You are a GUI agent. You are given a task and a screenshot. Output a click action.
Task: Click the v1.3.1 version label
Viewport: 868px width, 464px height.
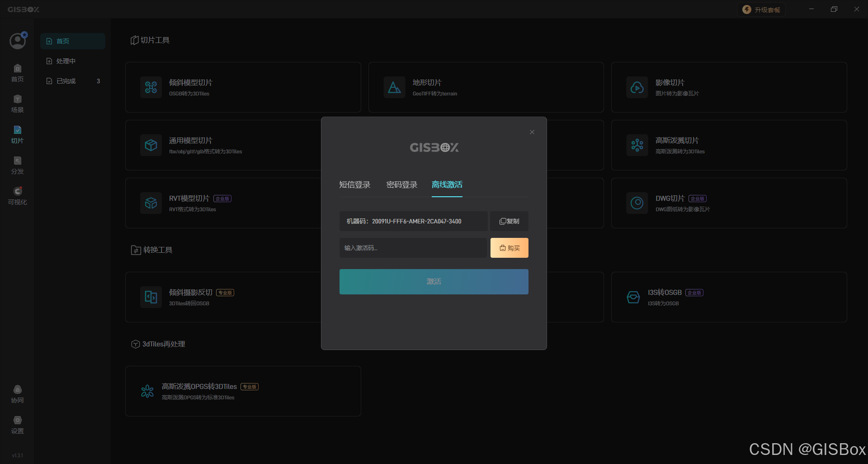(18, 455)
